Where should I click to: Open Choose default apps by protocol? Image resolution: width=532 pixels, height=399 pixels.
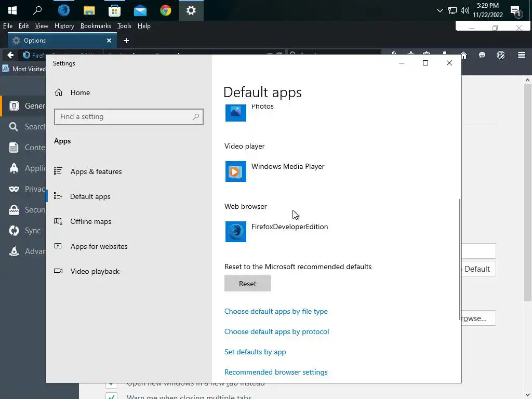tap(276, 331)
